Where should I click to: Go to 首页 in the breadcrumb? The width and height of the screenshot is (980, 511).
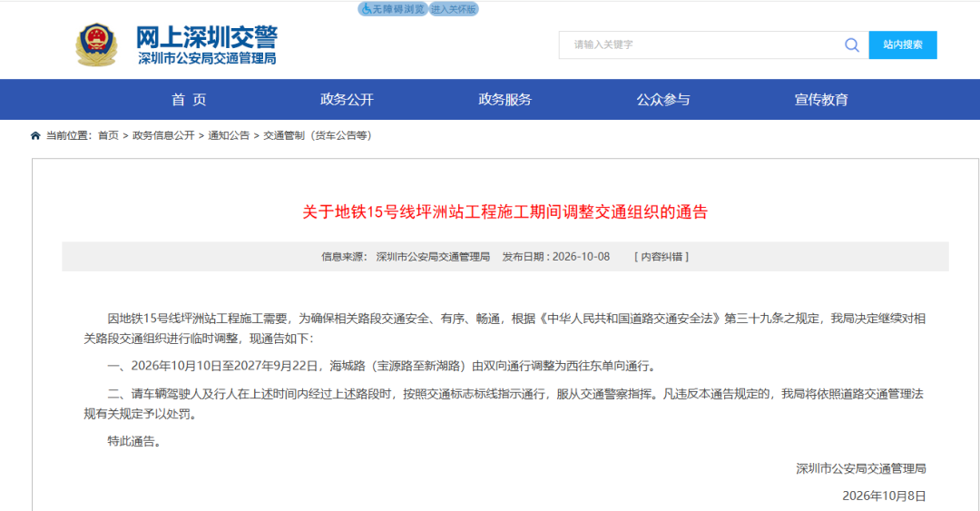point(108,136)
